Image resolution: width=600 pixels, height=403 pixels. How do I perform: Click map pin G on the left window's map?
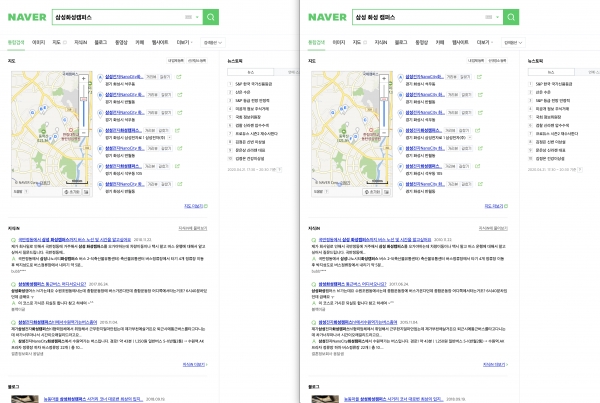32,113
